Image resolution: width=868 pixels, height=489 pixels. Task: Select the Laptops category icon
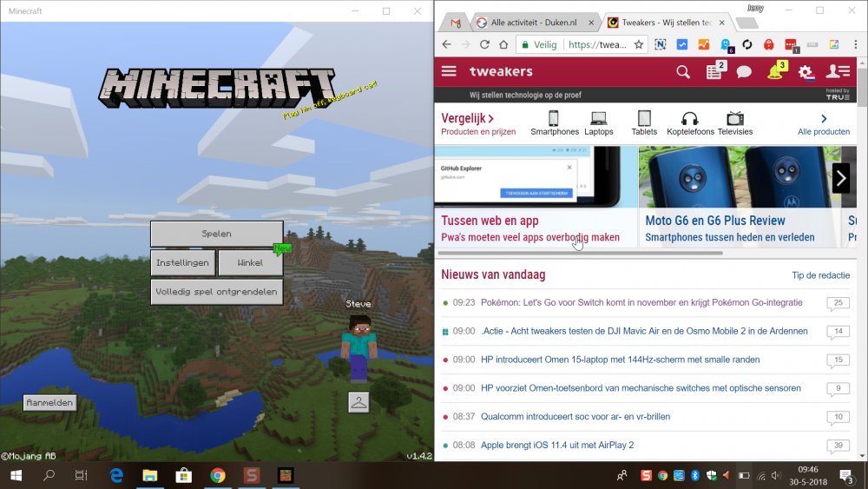[598, 118]
